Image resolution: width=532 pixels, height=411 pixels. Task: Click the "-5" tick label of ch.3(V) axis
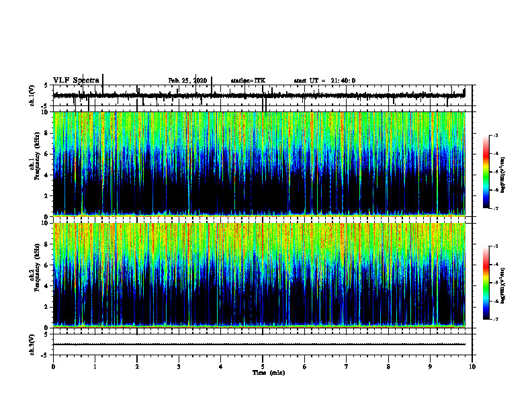(46, 355)
